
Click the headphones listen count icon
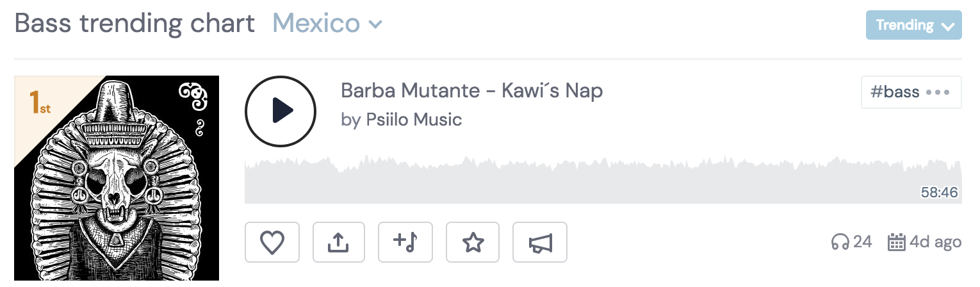[x=840, y=242]
